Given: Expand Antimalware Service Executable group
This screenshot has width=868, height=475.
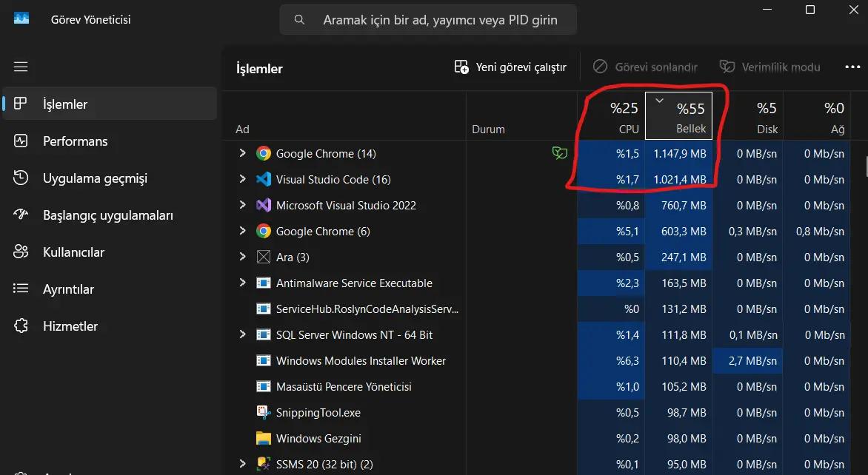Looking at the screenshot, I should 242,283.
